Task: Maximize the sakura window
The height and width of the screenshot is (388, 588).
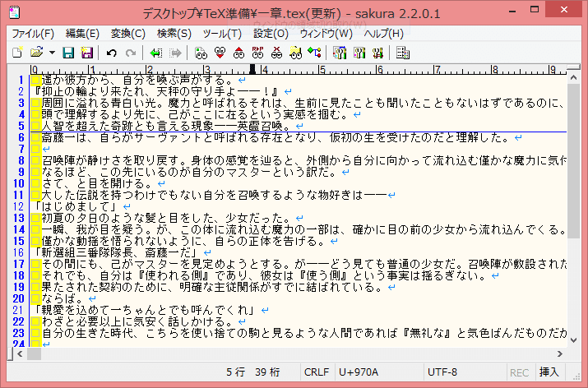Action: 535,10
